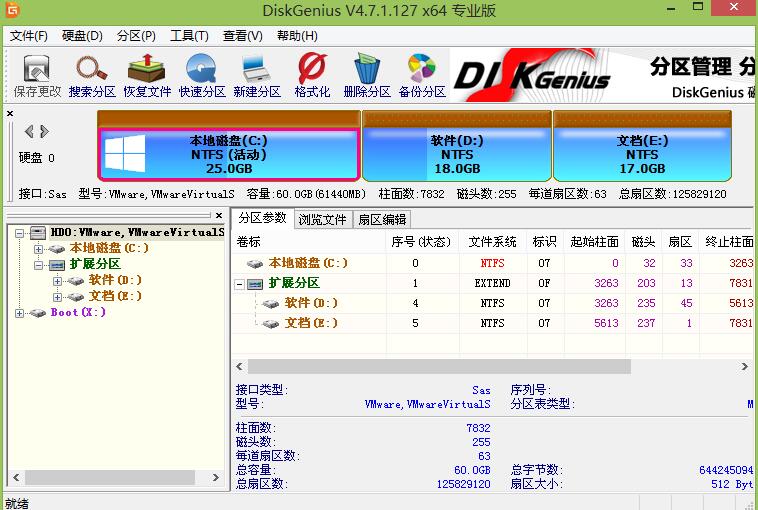This screenshot has width=758, height=510.
Task: Open Search Partitions (搜索分区) tool
Action: (x=92, y=75)
